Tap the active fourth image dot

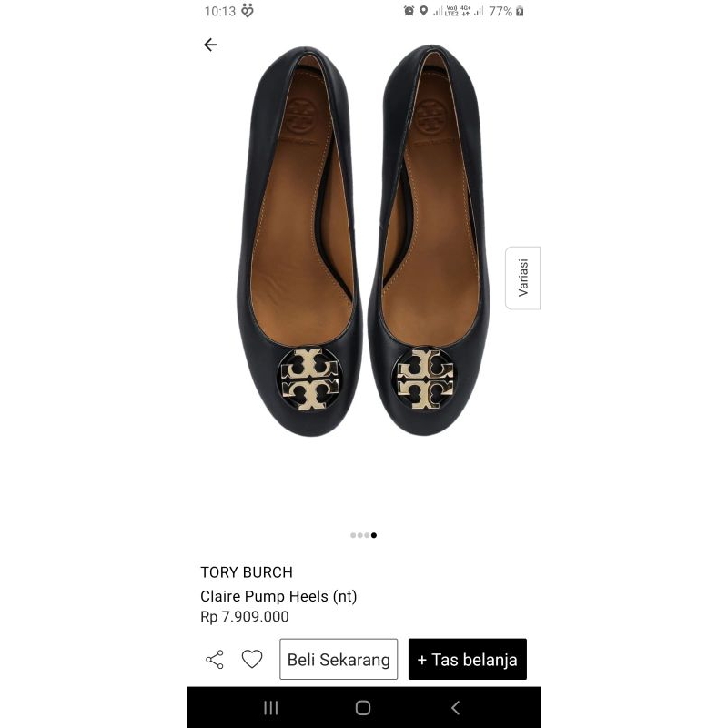tap(373, 535)
